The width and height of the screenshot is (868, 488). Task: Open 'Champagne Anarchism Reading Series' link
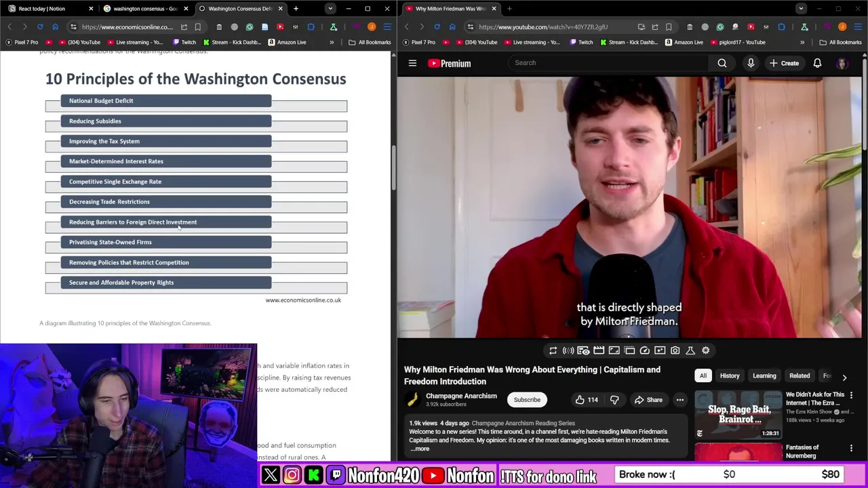(523, 423)
